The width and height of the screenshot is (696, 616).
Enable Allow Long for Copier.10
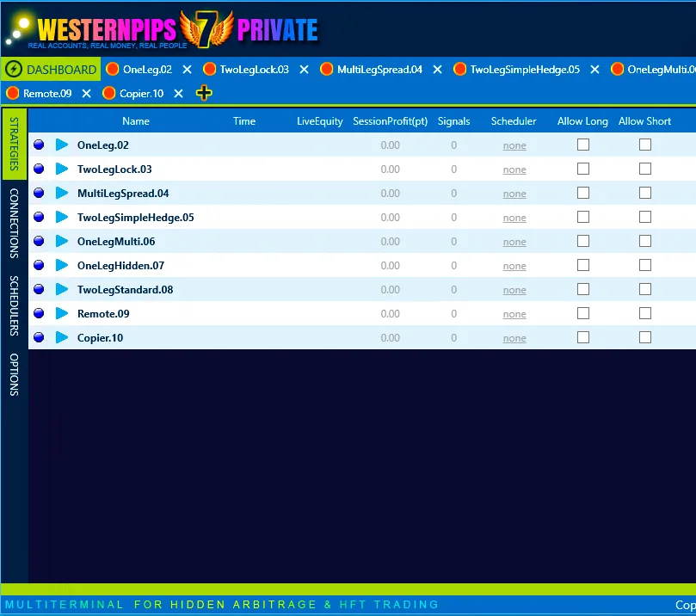pyautogui.click(x=583, y=337)
